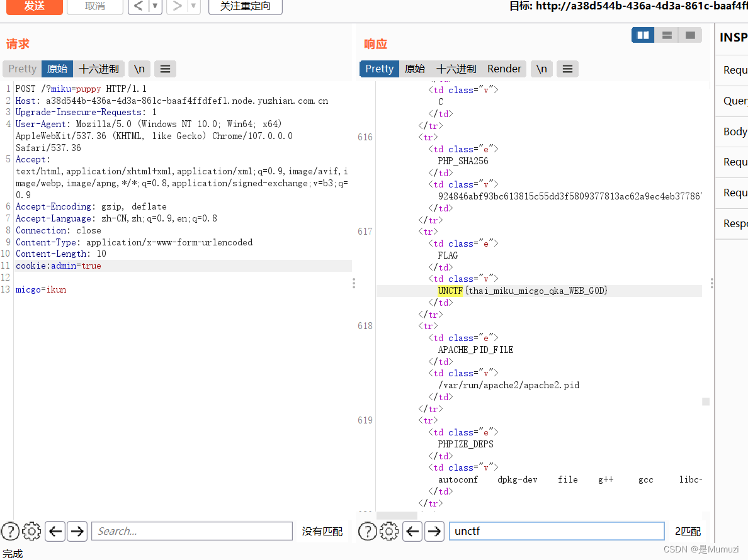Select the response Pretty tab
Viewport: 748px width, 560px height.
(x=379, y=69)
